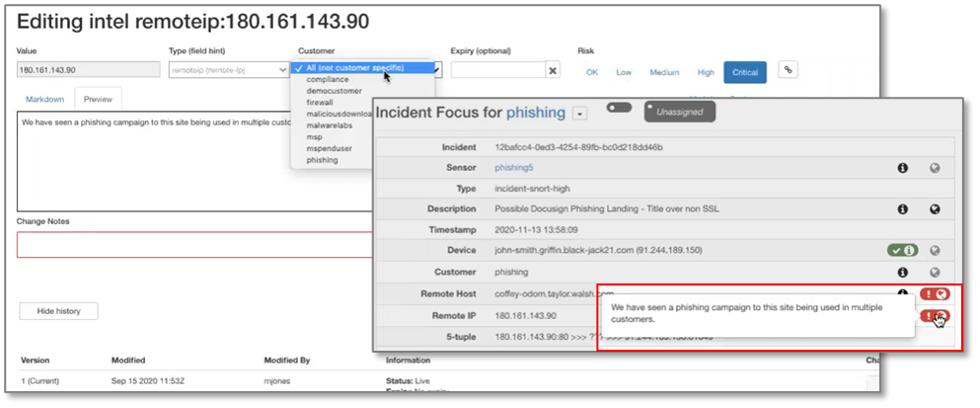The width and height of the screenshot is (980, 408).
Task: Set risk level to Medium
Action: [664, 72]
